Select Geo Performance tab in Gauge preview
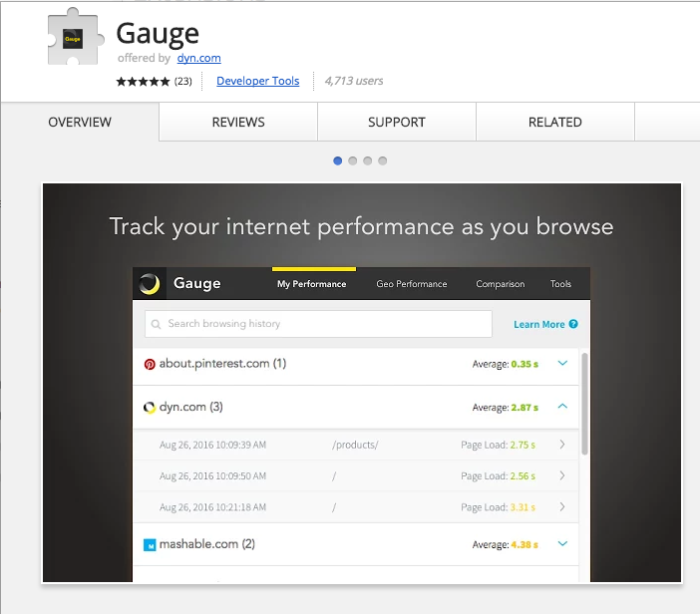Image resolution: width=700 pixels, height=614 pixels. (412, 284)
